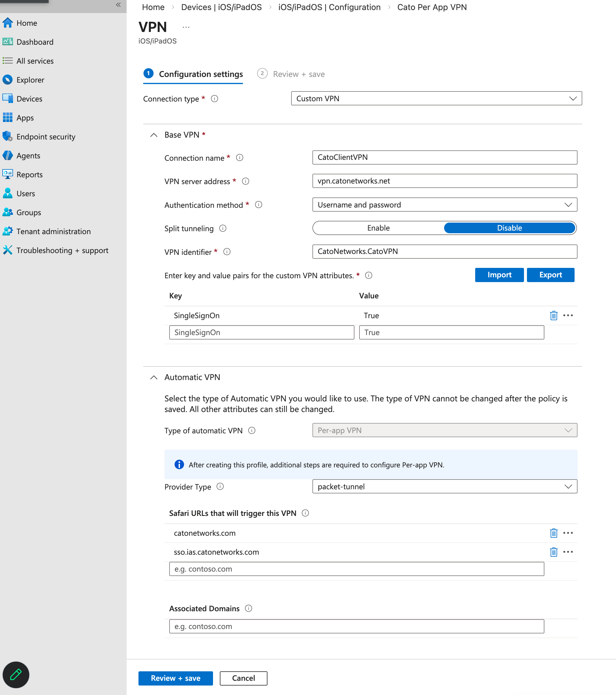Go to iOS/iPadOS | Configuration breadcrumb
Viewport: 616px width, 695px height.
(x=329, y=7)
